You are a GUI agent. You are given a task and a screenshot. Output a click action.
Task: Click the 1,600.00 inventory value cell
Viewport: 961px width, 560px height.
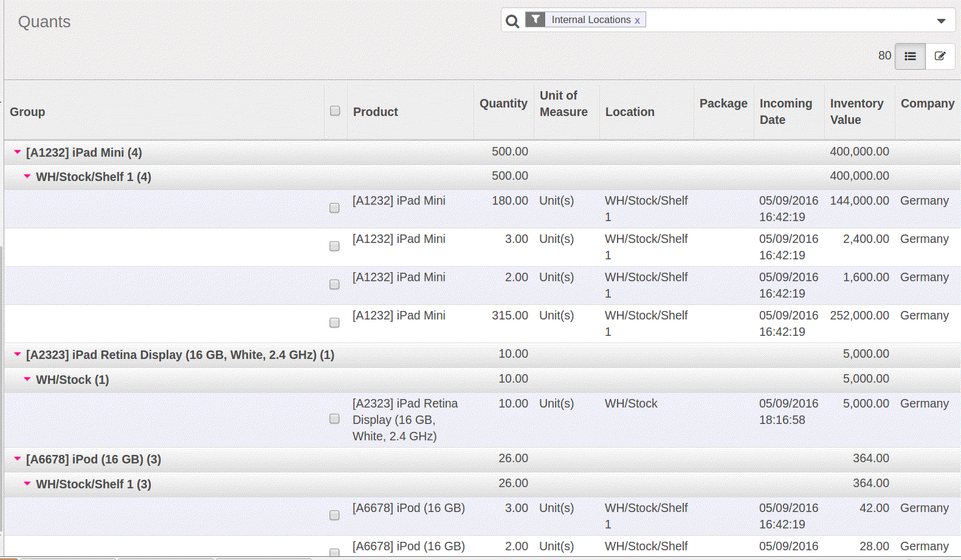click(x=866, y=277)
